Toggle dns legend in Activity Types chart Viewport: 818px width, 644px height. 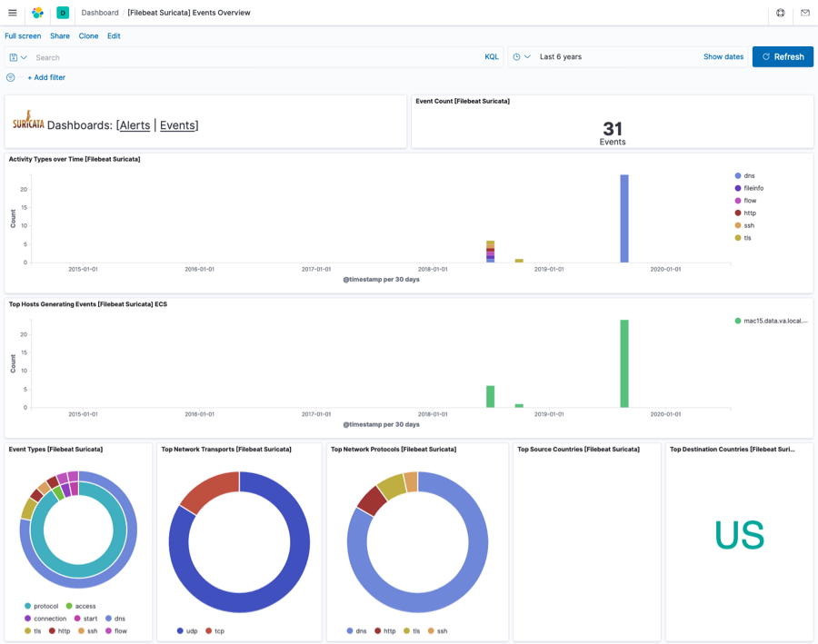[745, 175]
